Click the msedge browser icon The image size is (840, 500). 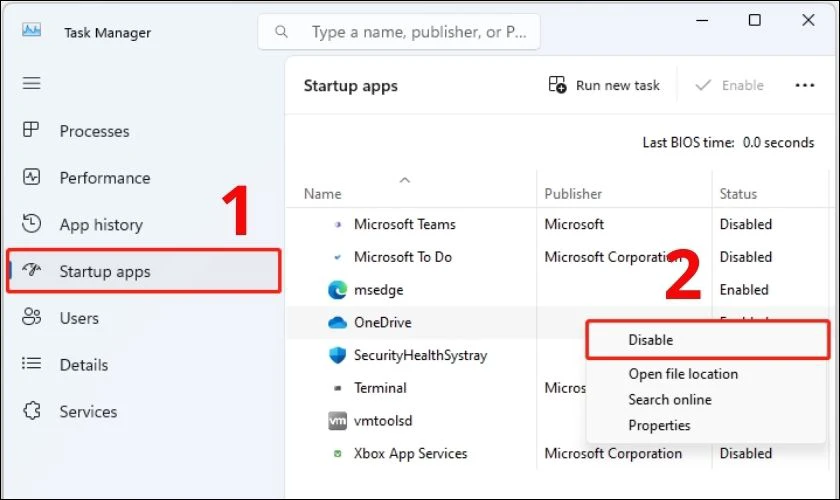tap(338, 290)
